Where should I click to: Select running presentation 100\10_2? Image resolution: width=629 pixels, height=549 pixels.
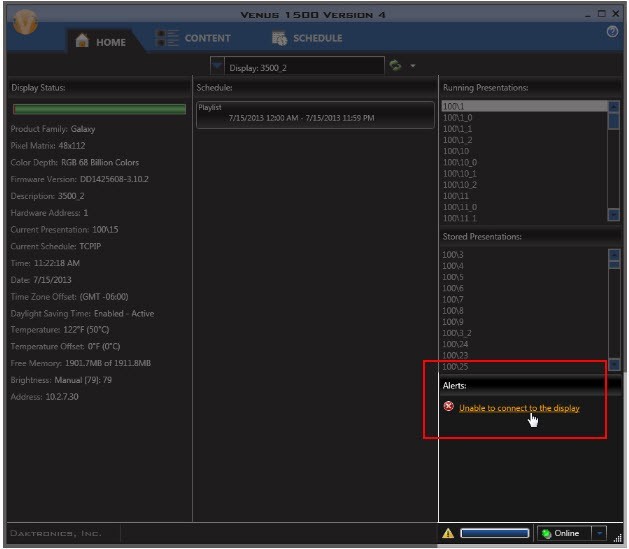460,185
